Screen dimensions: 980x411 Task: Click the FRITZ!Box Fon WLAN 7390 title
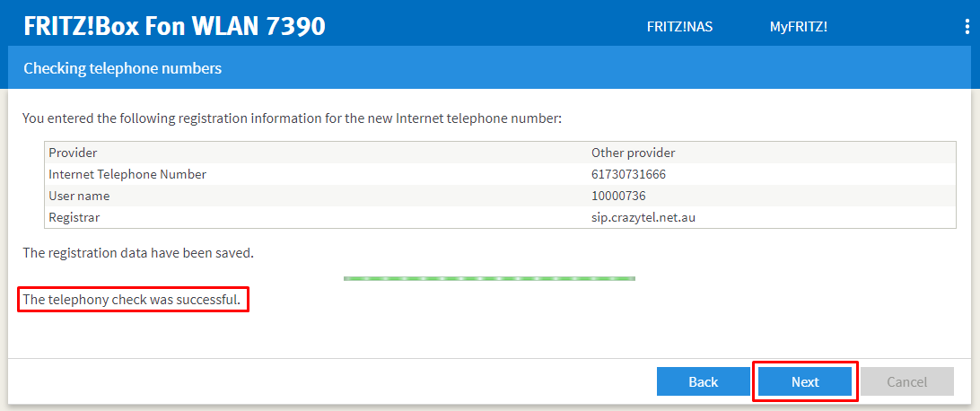point(174,27)
